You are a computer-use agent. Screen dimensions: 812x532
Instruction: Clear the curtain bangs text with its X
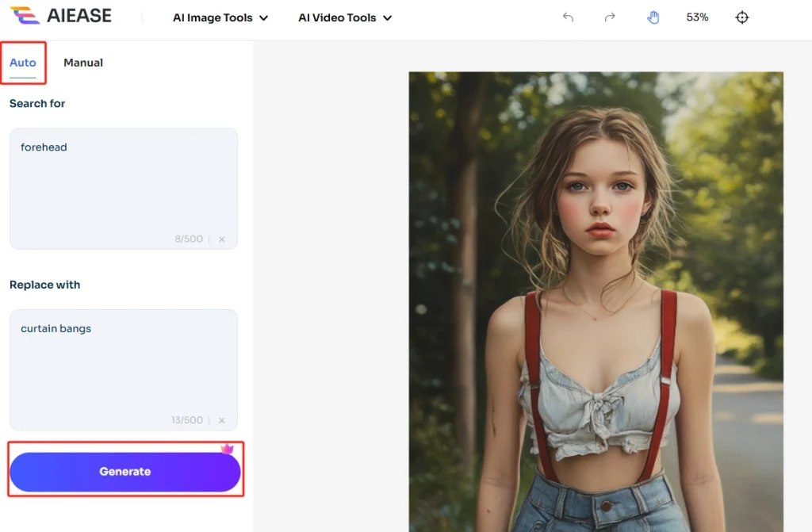tap(221, 420)
